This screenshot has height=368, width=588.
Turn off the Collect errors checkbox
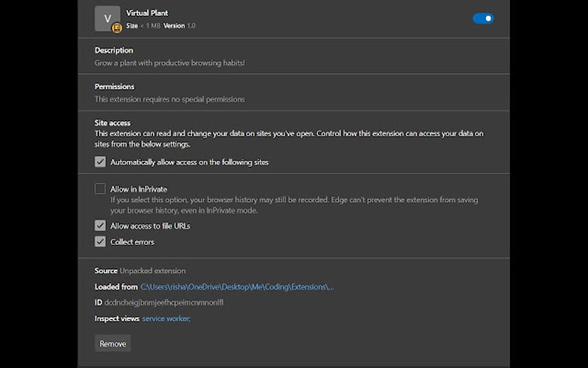(x=100, y=242)
